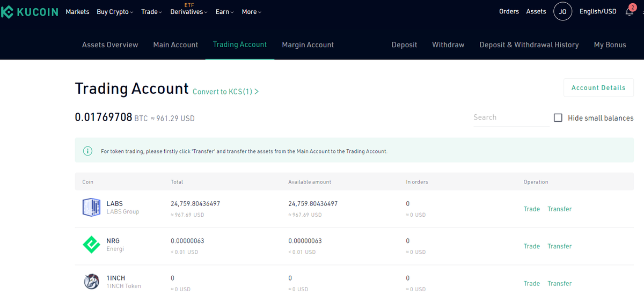The image size is (644, 295).
Task: Open the Markets menu item
Action: click(77, 12)
